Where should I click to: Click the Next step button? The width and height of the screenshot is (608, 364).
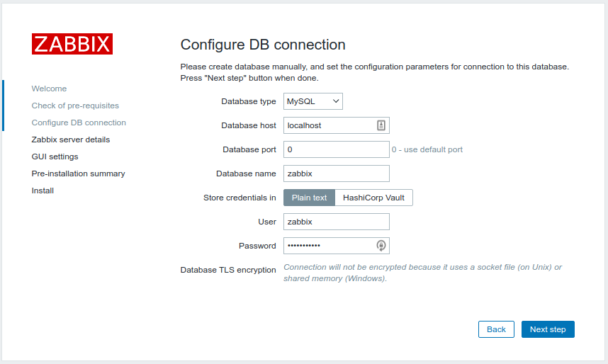(548, 329)
